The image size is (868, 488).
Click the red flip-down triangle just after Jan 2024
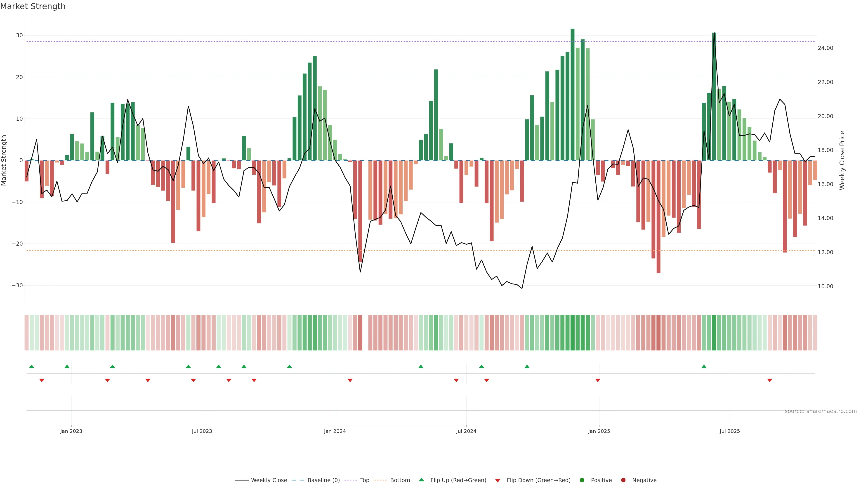(x=350, y=380)
